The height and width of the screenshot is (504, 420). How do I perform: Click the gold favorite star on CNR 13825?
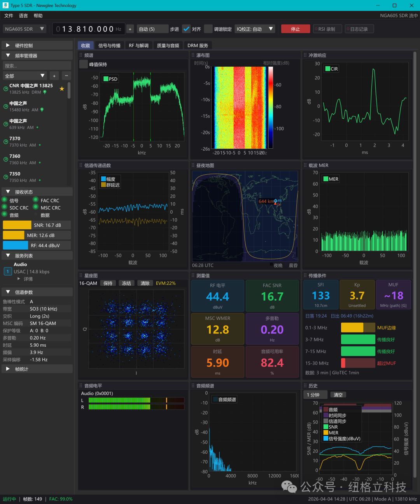pyautogui.click(x=62, y=89)
